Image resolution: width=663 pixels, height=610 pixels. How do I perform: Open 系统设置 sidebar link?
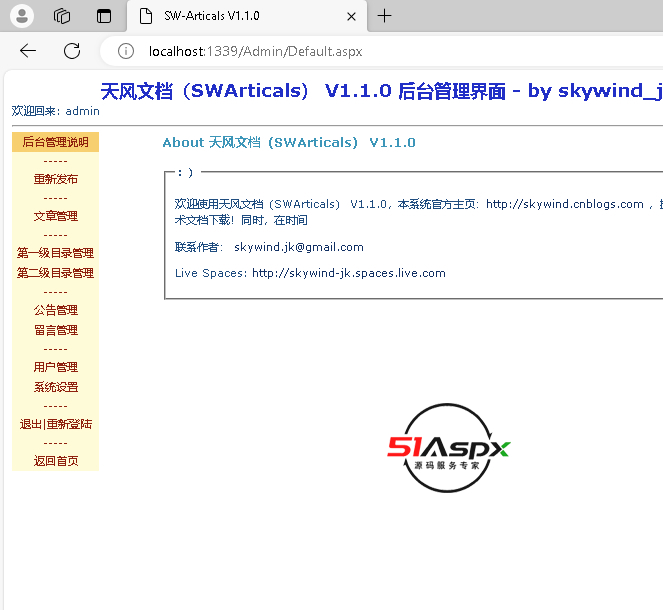pos(55,387)
